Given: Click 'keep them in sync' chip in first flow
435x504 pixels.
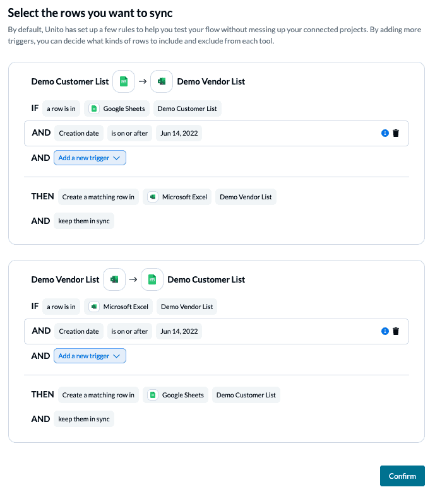Looking at the screenshot, I should [84, 221].
